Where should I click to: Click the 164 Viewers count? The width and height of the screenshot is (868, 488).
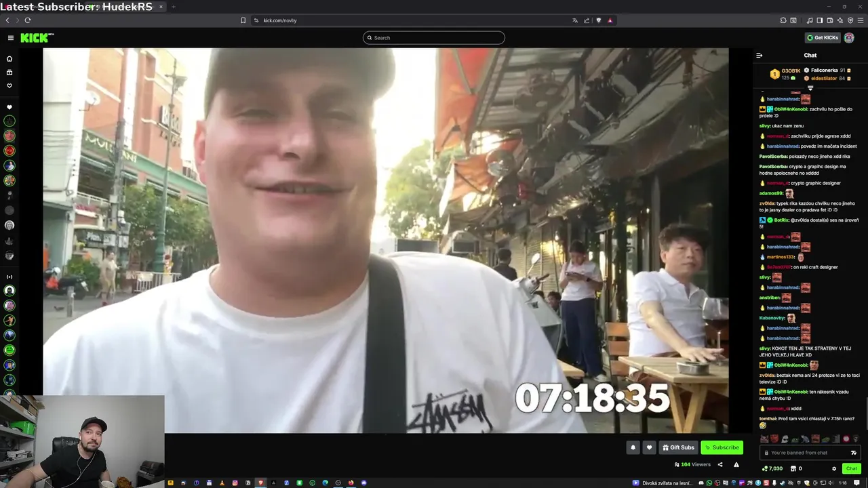pyautogui.click(x=692, y=465)
